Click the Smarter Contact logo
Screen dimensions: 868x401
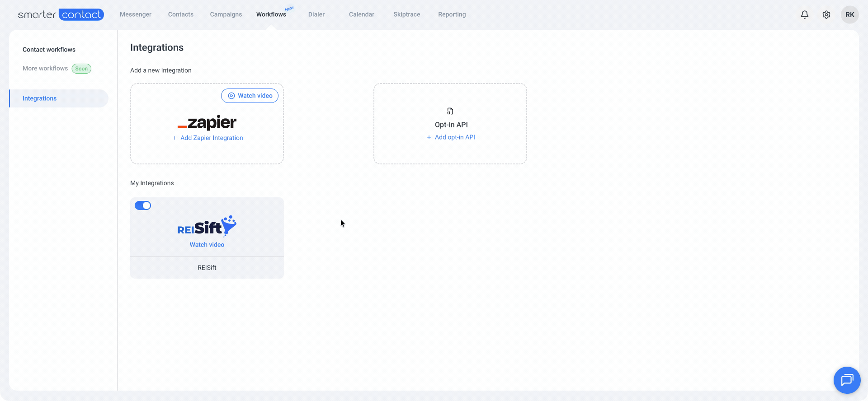(x=61, y=14)
